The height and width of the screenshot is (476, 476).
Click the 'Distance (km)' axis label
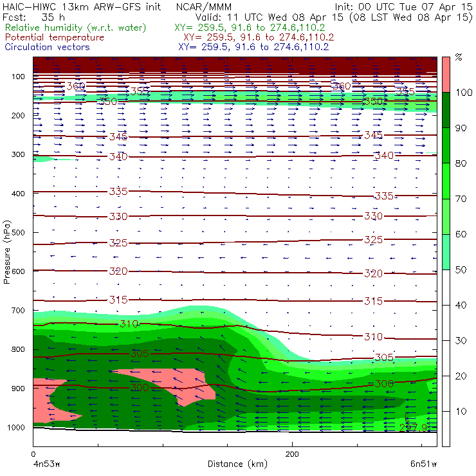coord(238,464)
